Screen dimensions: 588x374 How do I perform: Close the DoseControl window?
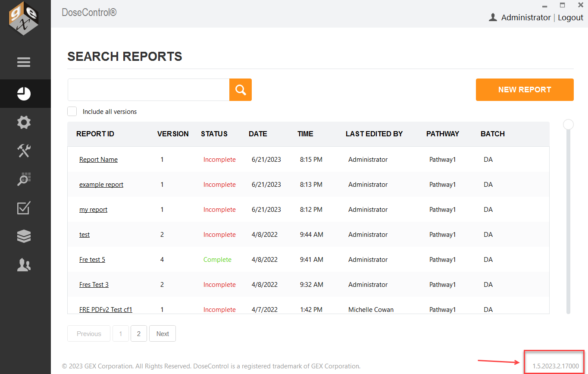[x=580, y=5]
